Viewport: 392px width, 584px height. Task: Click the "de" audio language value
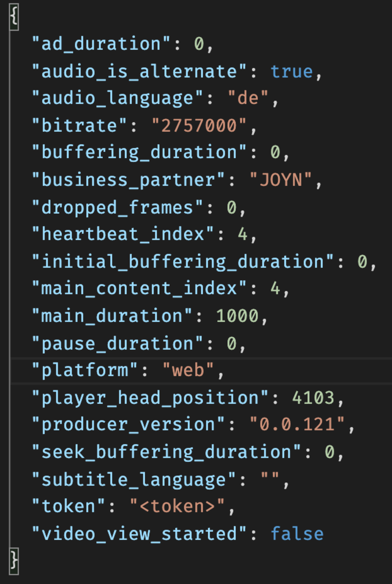point(248,98)
